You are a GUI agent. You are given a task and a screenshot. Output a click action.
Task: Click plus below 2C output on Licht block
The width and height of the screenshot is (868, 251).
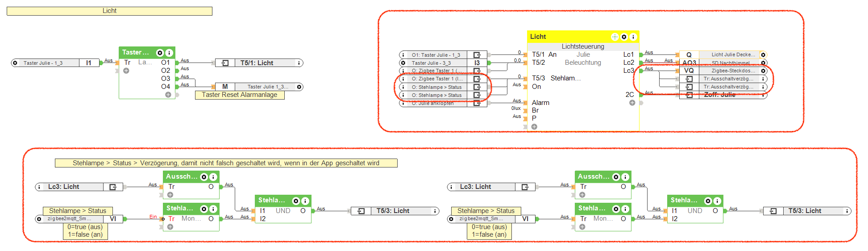click(x=632, y=103)
